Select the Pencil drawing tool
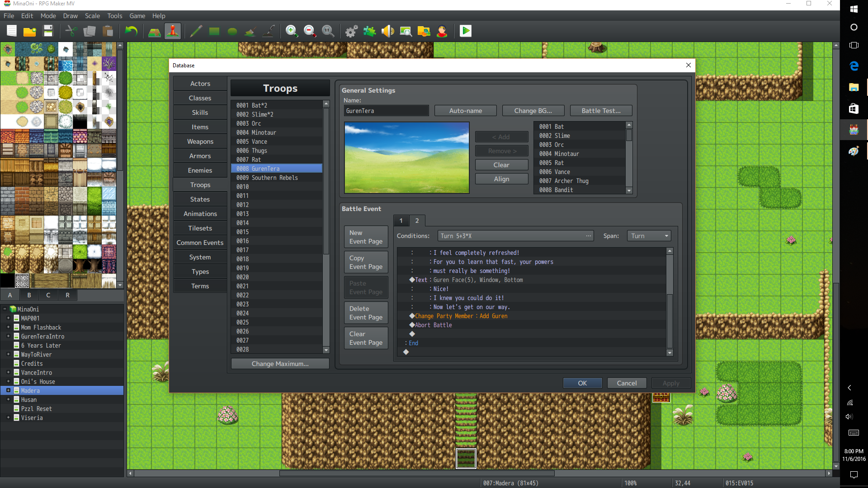This screenshot has width=868, height=488. (x=196, y=31)
